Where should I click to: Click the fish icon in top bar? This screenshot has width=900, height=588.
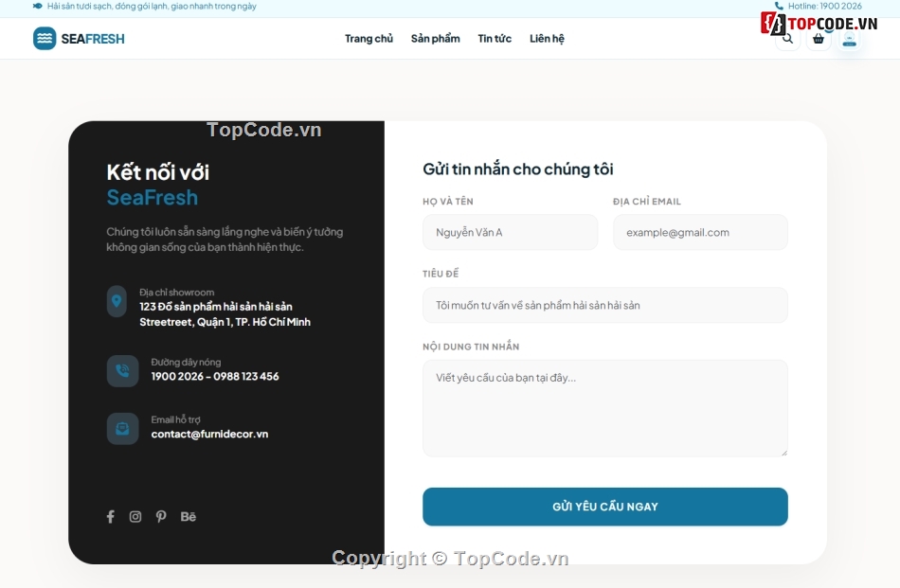[38, 7]
